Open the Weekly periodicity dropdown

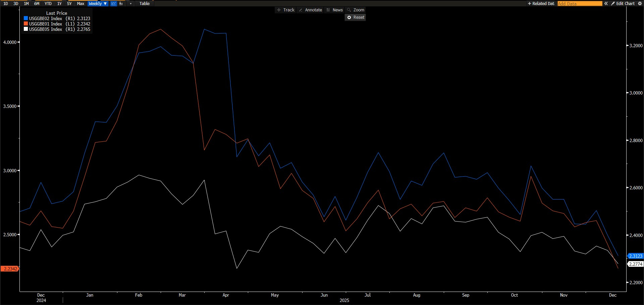(98, 3)
